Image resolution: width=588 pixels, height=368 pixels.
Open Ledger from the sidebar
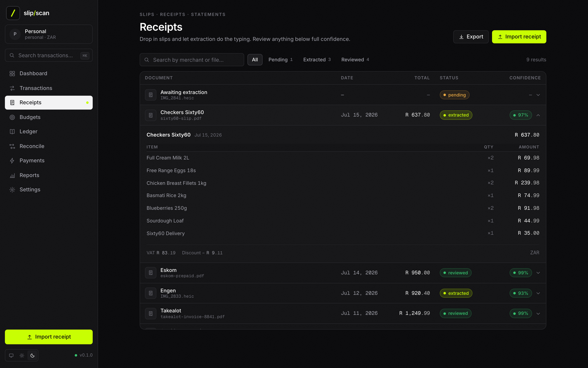click(x=49, y=132)
